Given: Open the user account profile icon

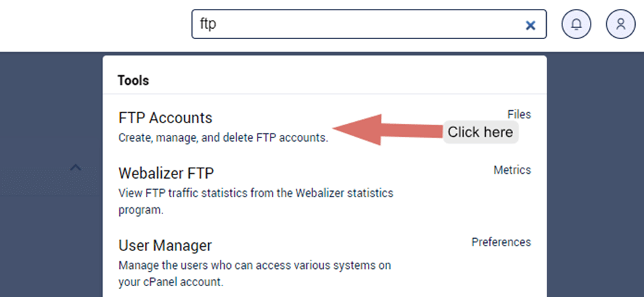Looking at the screenshot, I should click(x=621, y=24).
